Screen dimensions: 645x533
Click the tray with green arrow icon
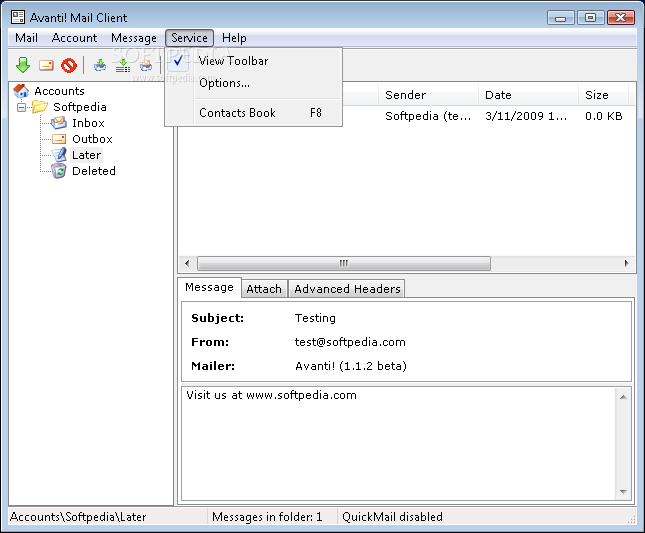pyautogui.click(x=100, y=65)
